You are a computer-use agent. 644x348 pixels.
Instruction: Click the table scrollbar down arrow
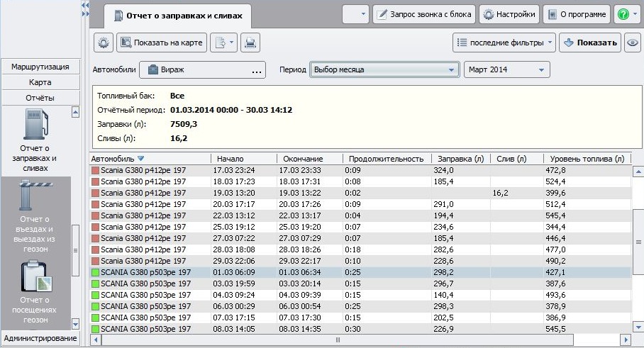pyautogui.click(x=638, y=327)
